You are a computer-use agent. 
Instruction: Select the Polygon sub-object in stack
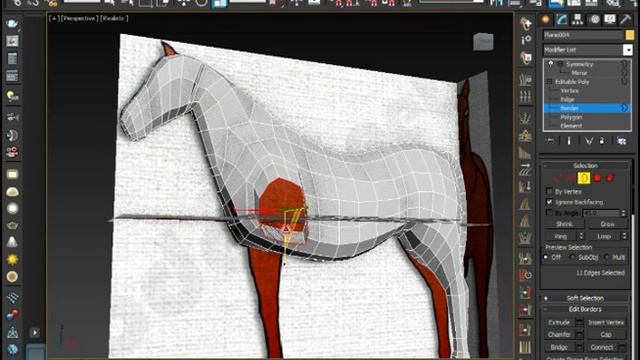(x=571, y=117)
